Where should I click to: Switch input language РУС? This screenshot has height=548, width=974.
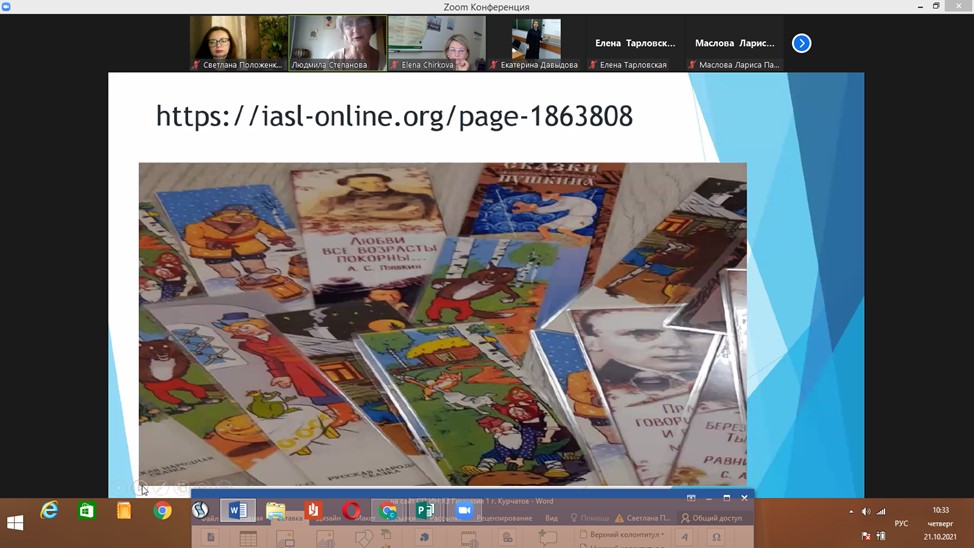901,524
